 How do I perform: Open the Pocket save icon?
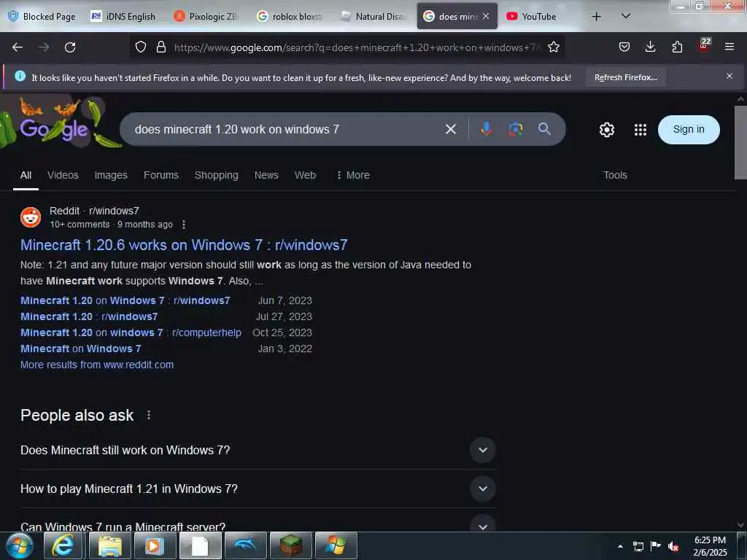pyautogui.click(x=624, y=47)
